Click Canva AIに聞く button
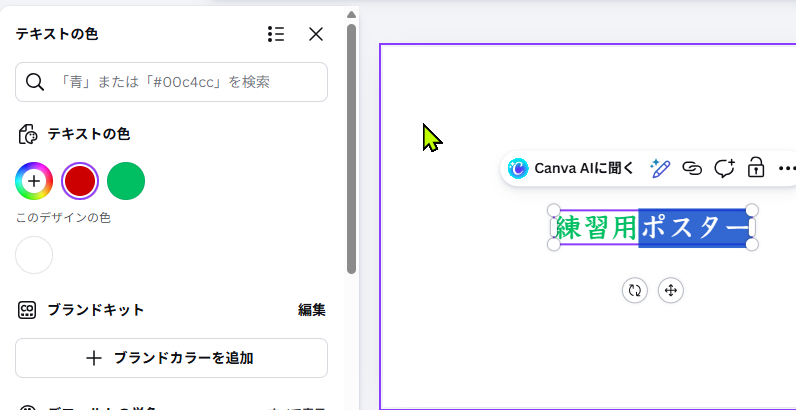The width and height of the screenshot is (796, 410). click(571, 168)
